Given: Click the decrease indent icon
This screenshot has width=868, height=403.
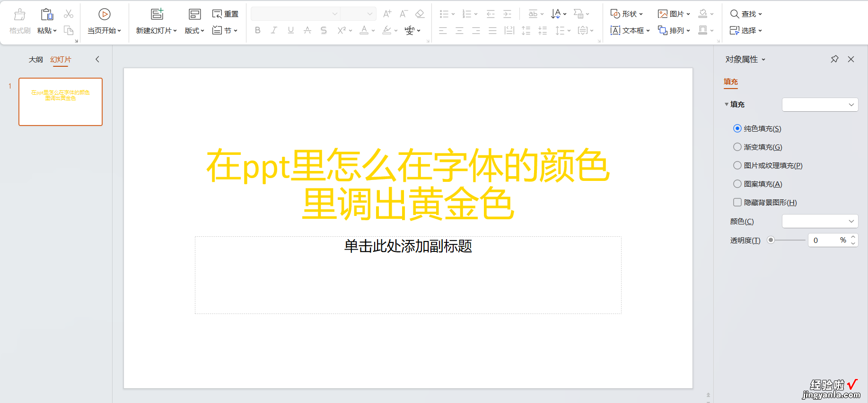Looking at the screenshot, I should tap(491, 14).
